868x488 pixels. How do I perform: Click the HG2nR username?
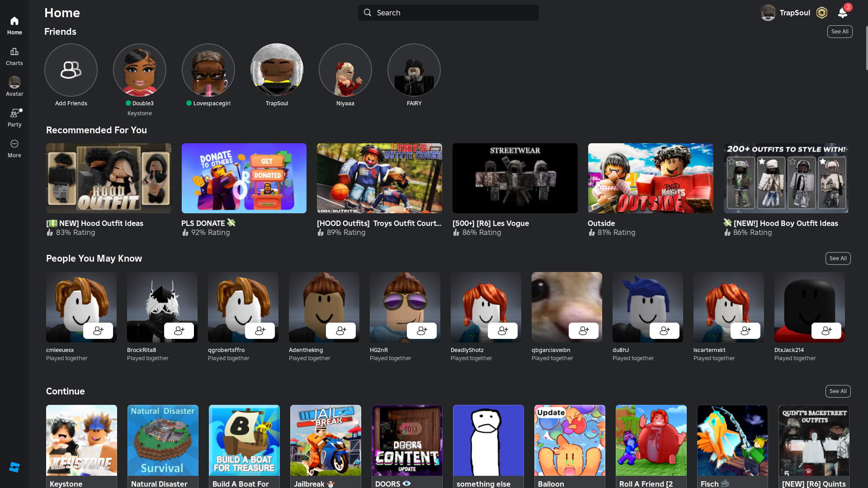pos(379,350)
